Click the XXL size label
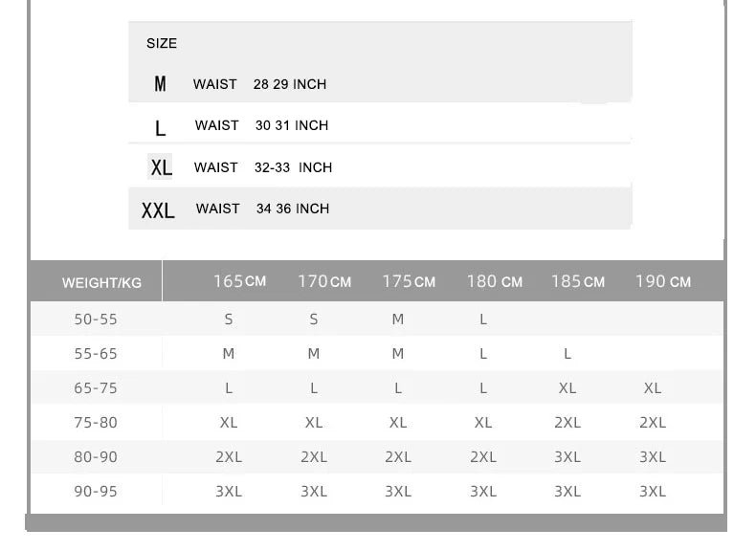The height and width of the screenshot is (551, 756). tap(158, 209)
